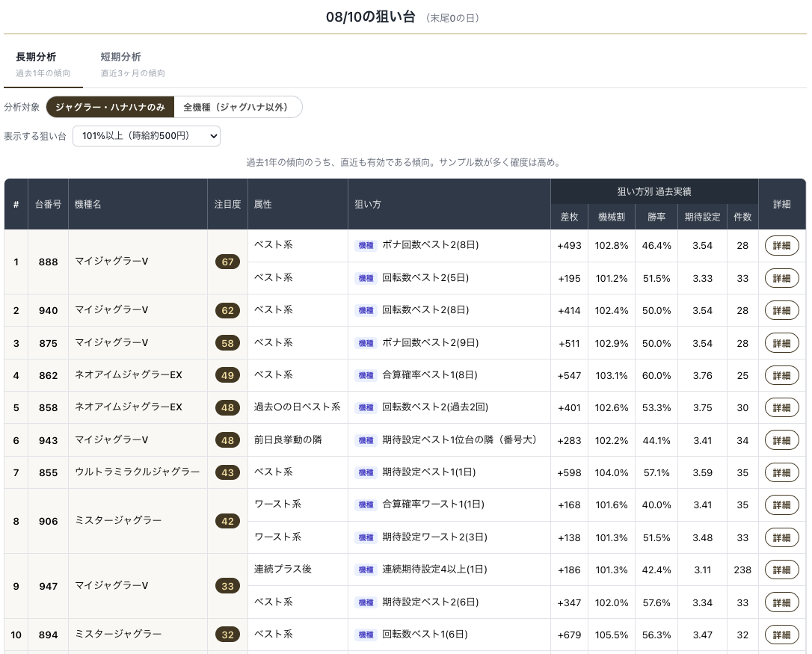Click the 差枚 column header
The width and height of the screenshot is (812, 654).
(x=569, y=217)
